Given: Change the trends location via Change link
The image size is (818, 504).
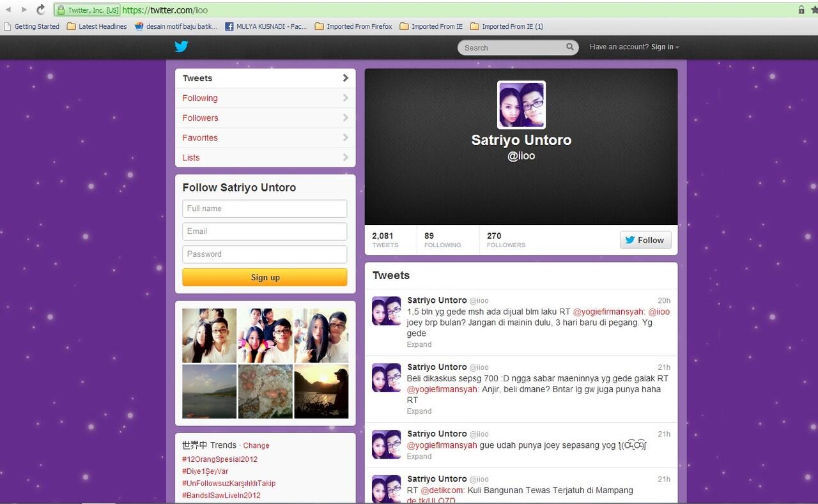Looking at the screenshot, I should point(256,446).
